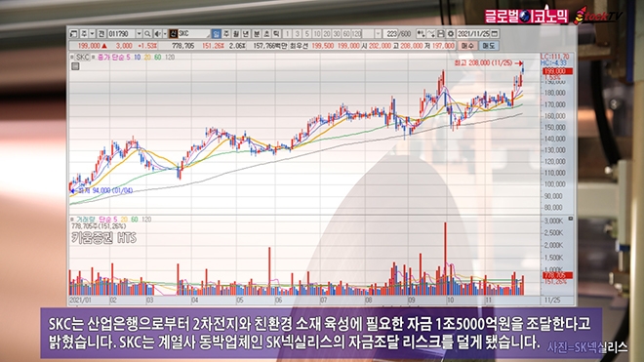This screenshot has height=362, width=644.
Task: Open the chart settings gear icon
Action: click(451, 34)
